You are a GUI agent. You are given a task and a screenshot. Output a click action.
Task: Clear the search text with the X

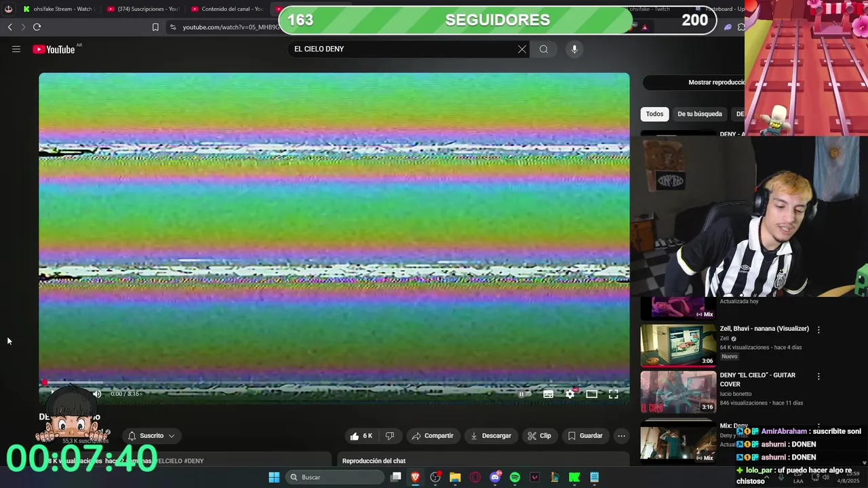[522, 49]
